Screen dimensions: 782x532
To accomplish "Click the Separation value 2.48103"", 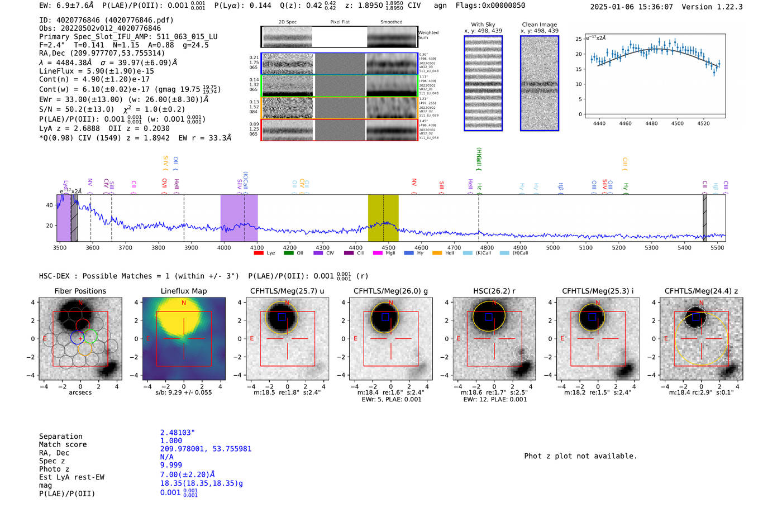I will [178, 433].
